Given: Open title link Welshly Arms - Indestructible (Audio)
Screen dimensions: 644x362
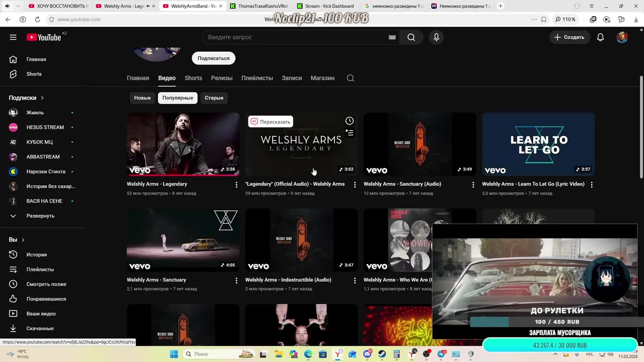Looking at the screenshot, I should click(x=288, y=280).
